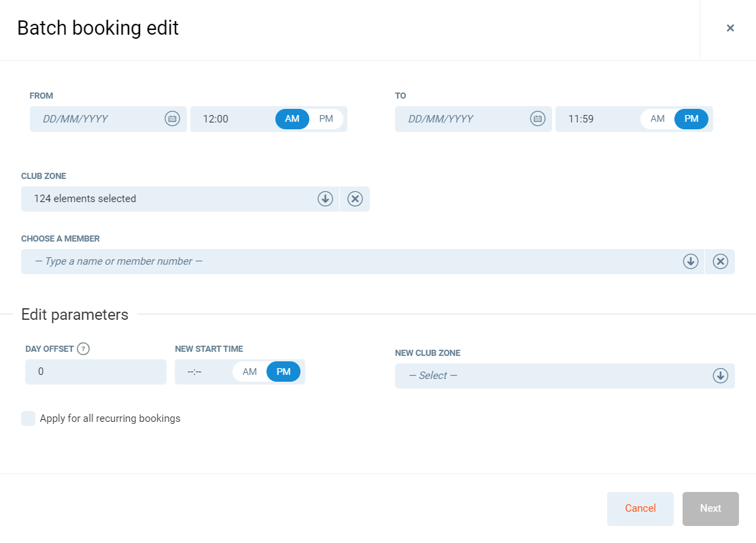The image size is (756, 543).
Task: Clear the Club Zone selection
Action: pos(355,199)
